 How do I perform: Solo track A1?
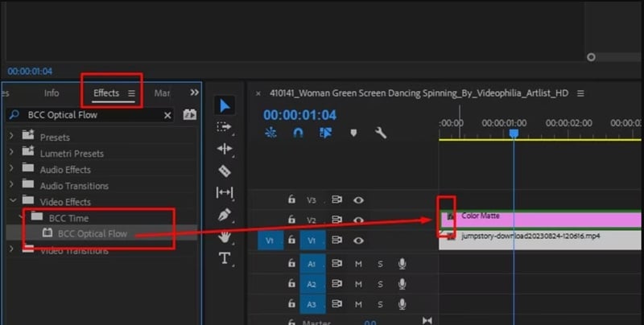[380, 264]
